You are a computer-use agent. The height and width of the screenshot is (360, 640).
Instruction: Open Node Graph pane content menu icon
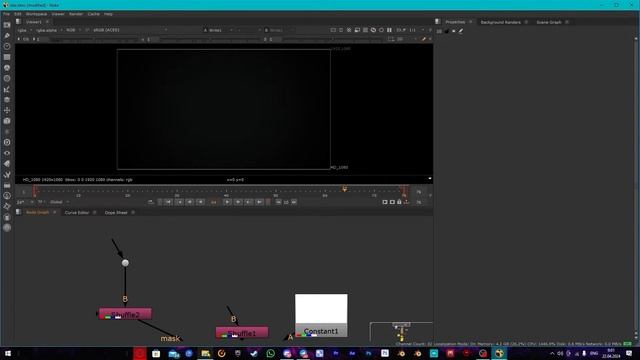18,212
